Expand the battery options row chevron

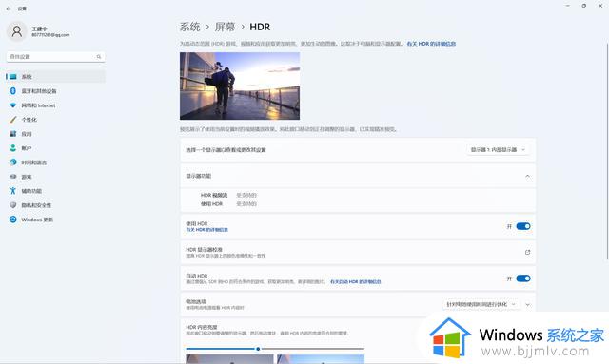point(528,305)
